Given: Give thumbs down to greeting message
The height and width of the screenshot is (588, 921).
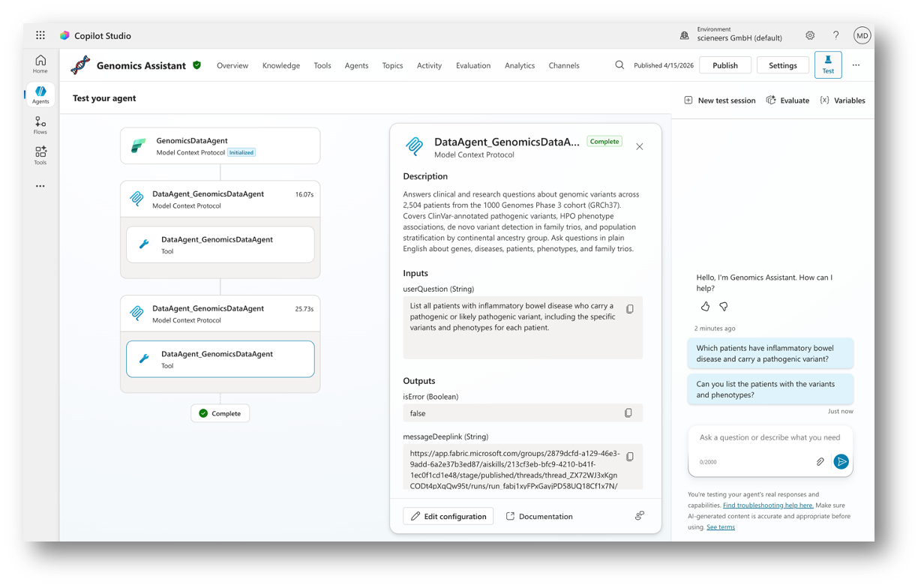Looking at the screenshot, I should [724, 307].
